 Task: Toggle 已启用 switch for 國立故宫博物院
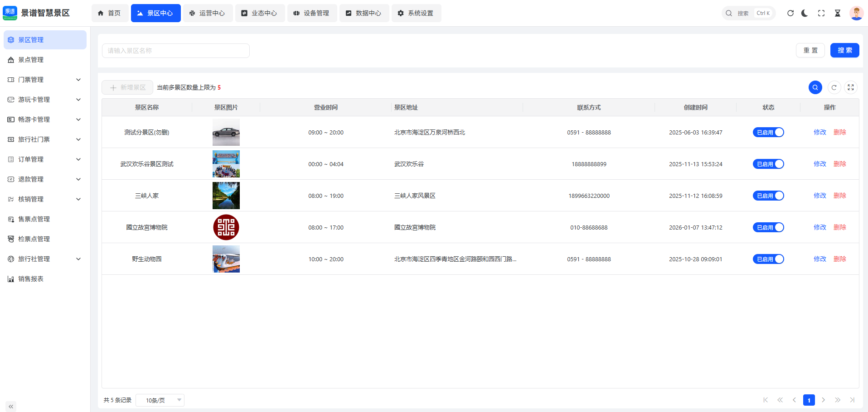(768, 227)
